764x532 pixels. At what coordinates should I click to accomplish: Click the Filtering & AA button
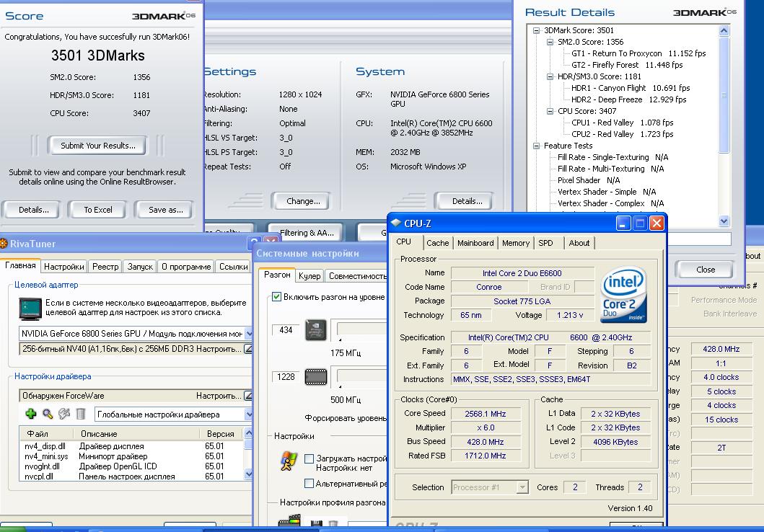pos(307,233)
